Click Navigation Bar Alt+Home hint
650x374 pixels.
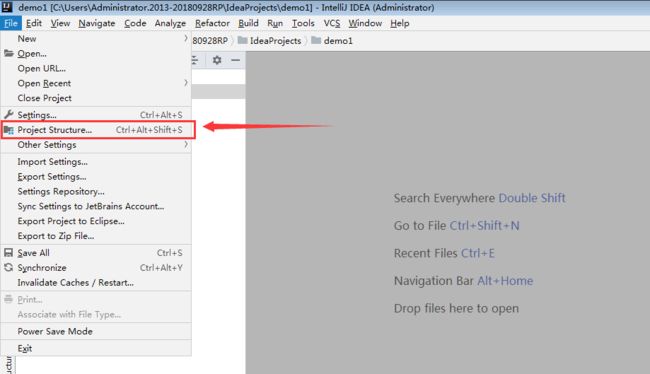pyautogui.click(x=463, y=281)
